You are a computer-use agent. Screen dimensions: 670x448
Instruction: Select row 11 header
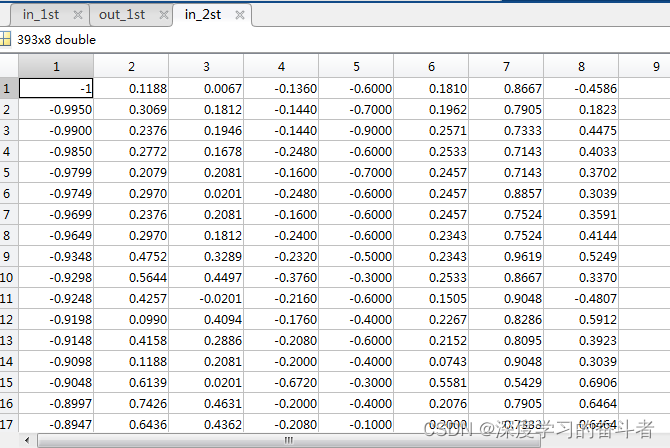pos(9,298)
